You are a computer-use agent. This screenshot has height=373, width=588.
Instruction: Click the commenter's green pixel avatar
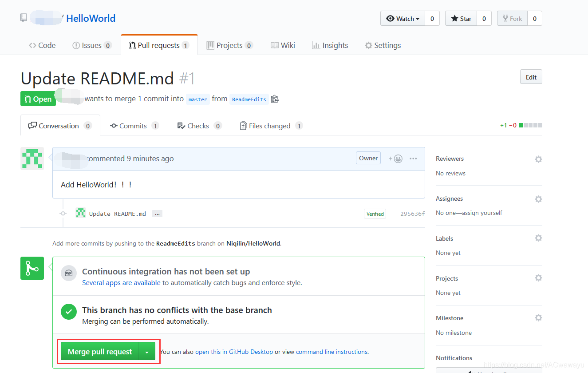pos(32,159)
